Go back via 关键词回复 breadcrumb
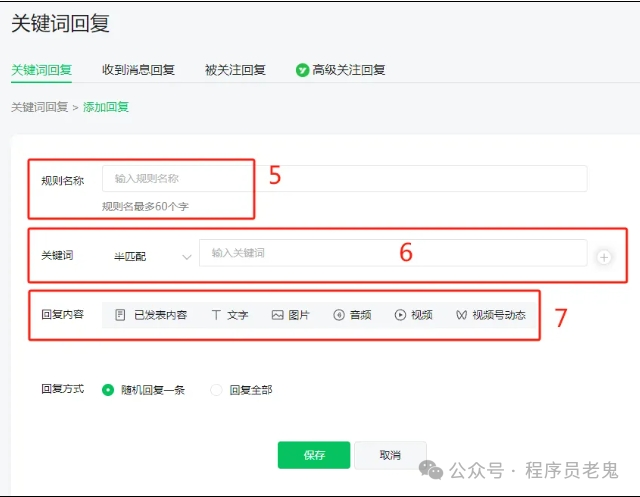This screenshot has height=497, width=640. [39, 107]
